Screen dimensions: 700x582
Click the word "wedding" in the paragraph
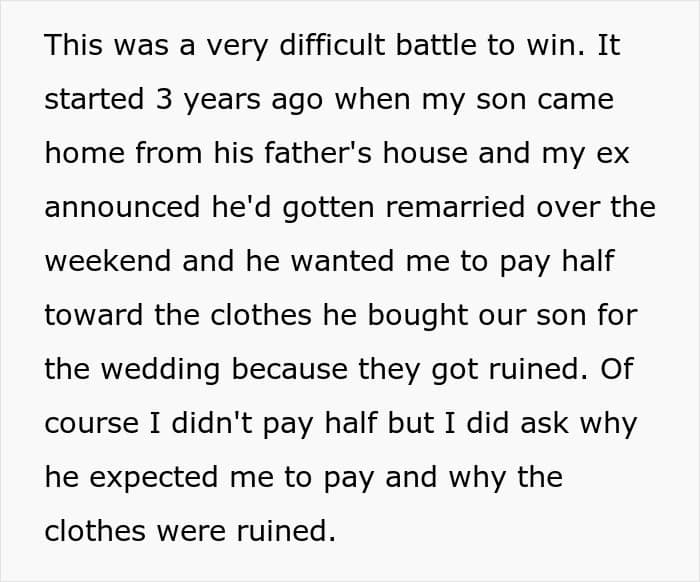click(x=161, y=370)
